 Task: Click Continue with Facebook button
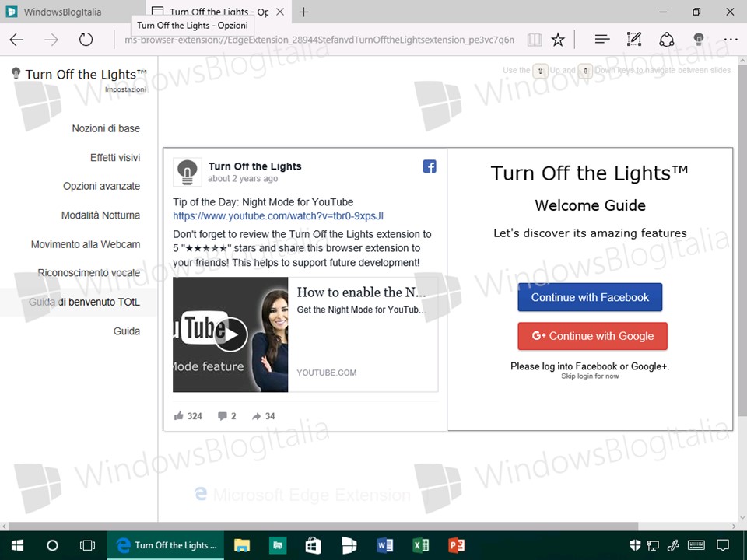[x=590, y=297]
